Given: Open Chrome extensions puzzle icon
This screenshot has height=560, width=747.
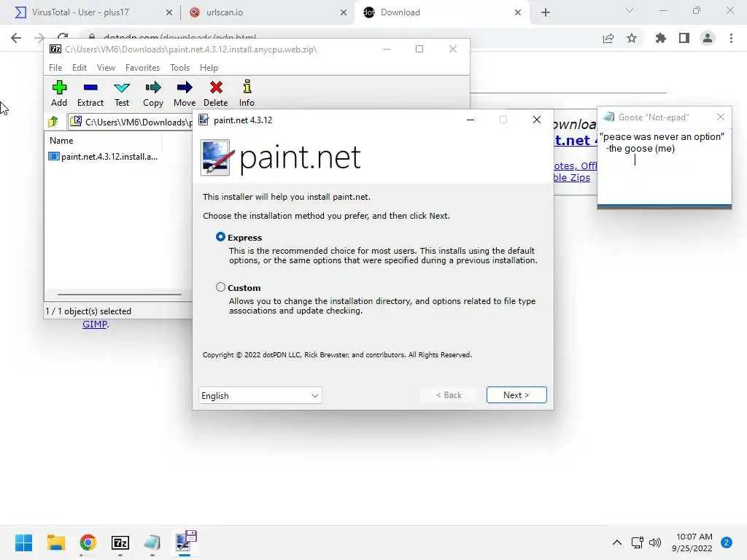Looking at the screenshot, I should coord(660,38).
